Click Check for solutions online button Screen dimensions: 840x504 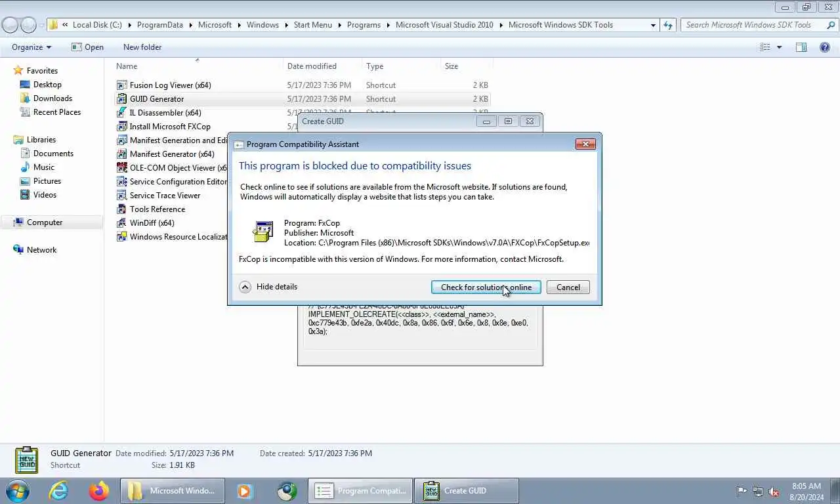pos(486,287)
